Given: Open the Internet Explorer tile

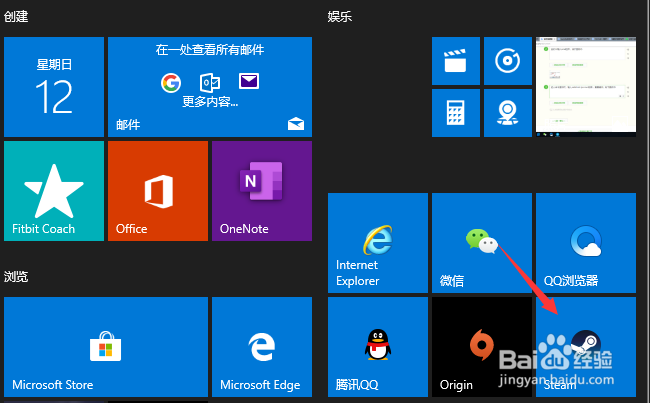Looking at the screenshot, I should point(378,243).
